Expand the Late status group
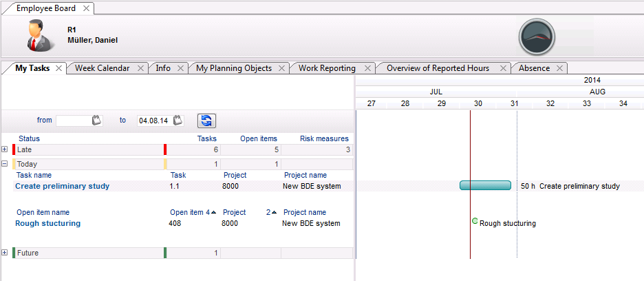 [5, 149]
